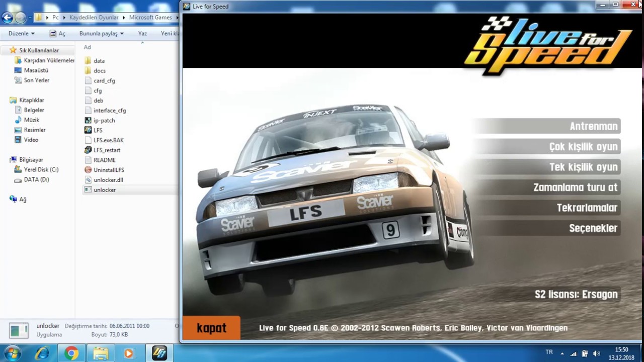Screen dimensions: 644x362
Task: Select the UninstallLFS icon
Action: click(x=88, y=170)
